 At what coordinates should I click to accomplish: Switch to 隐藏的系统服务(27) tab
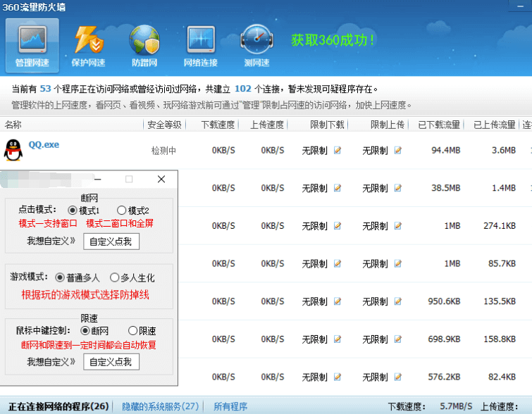[161, 406]
